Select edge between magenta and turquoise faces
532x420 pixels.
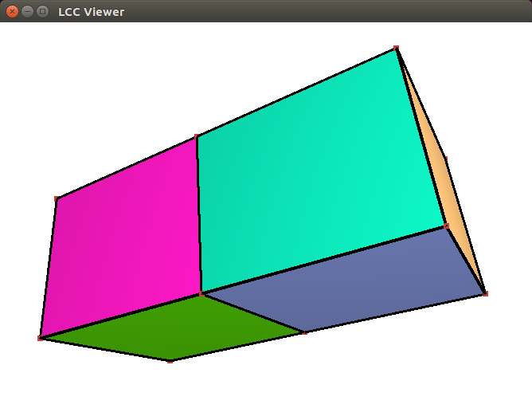point(199,215)
